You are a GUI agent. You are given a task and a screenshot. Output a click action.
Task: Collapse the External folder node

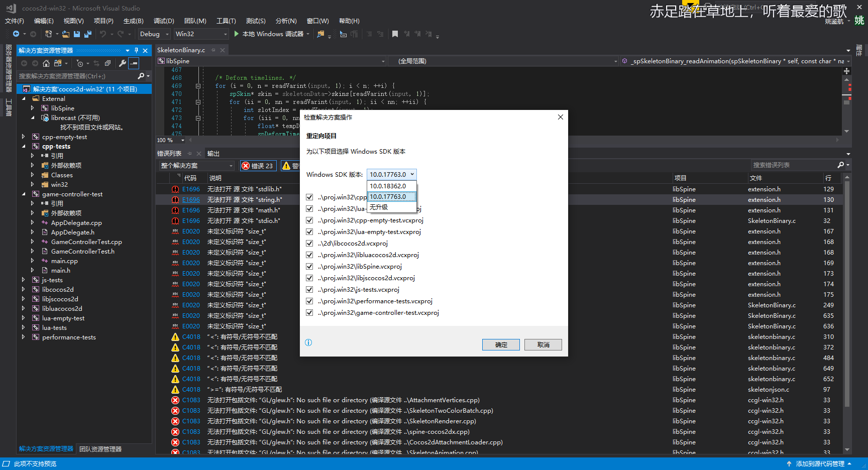[x=24, y=99]
